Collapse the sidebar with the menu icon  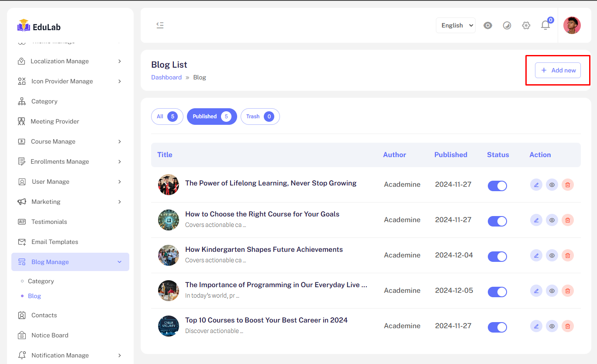point(160,25)
